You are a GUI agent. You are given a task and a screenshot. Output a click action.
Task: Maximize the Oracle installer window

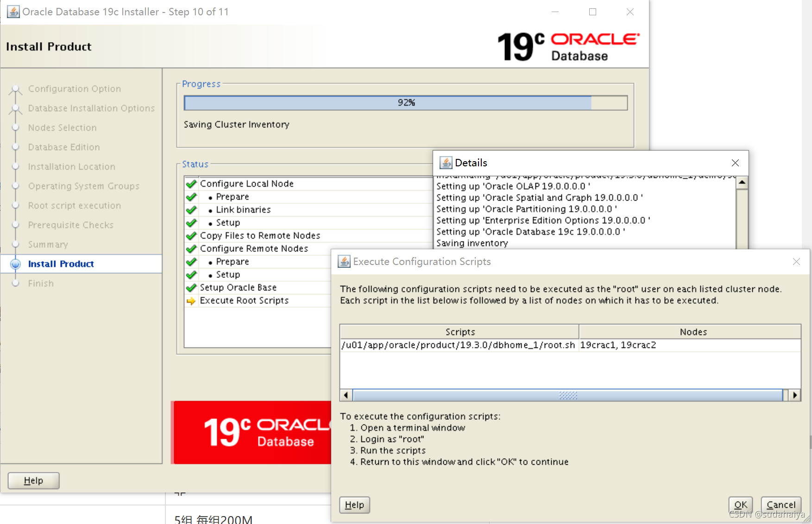592,12
